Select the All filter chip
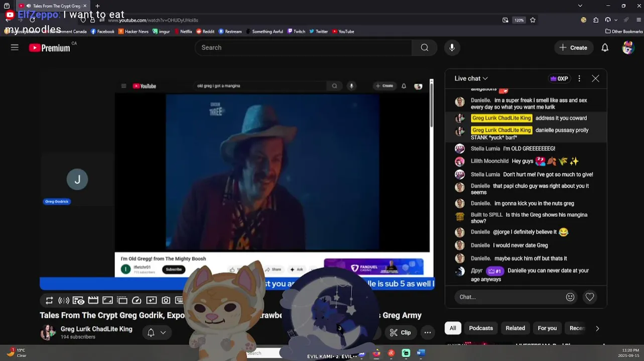 pyautogui.click(x=453, y=328)
